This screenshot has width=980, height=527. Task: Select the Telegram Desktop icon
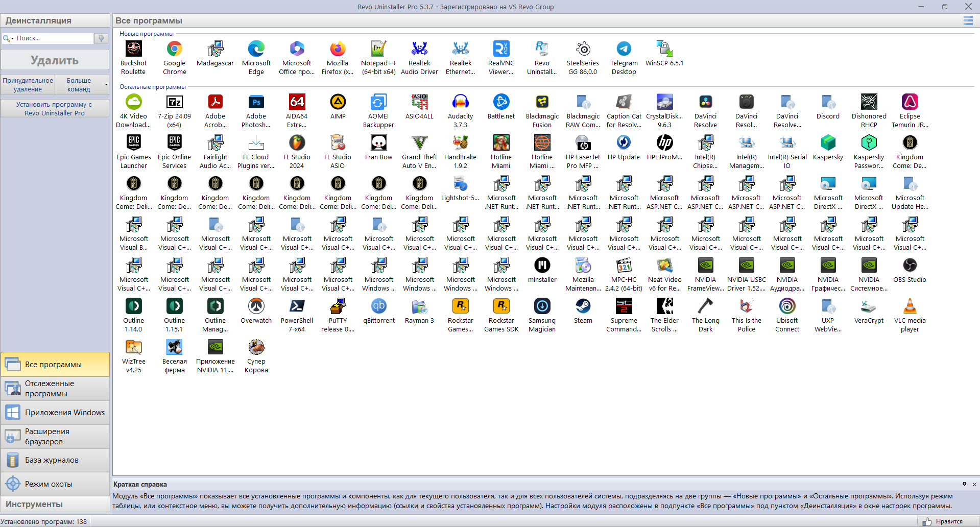pos(624,49)
